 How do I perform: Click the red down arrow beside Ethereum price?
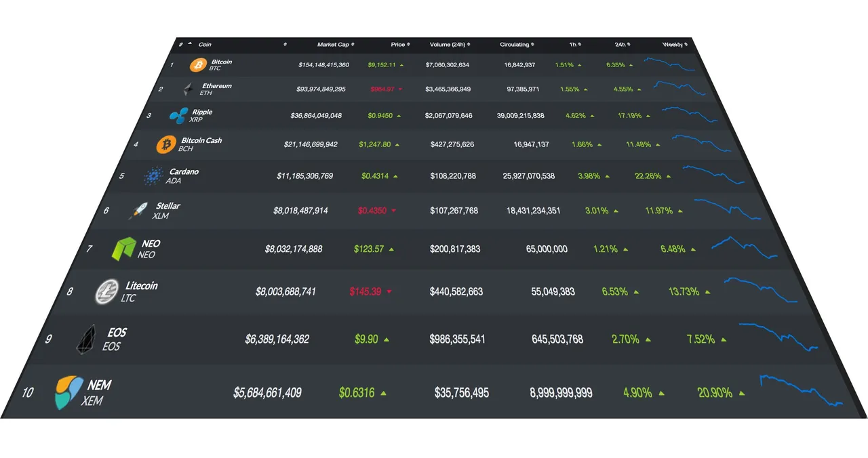point(400,89)
